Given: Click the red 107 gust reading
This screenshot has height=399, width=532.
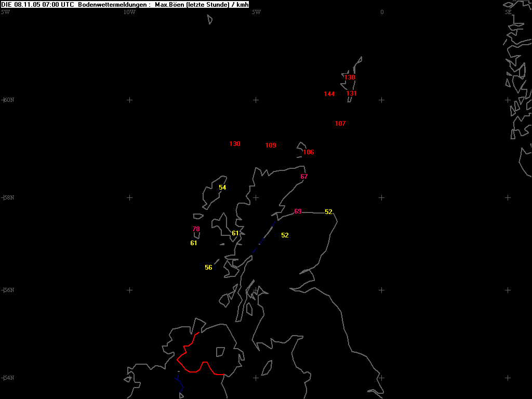Looking at the screenshot, I should pyautogui.click(x=340, y=124).
